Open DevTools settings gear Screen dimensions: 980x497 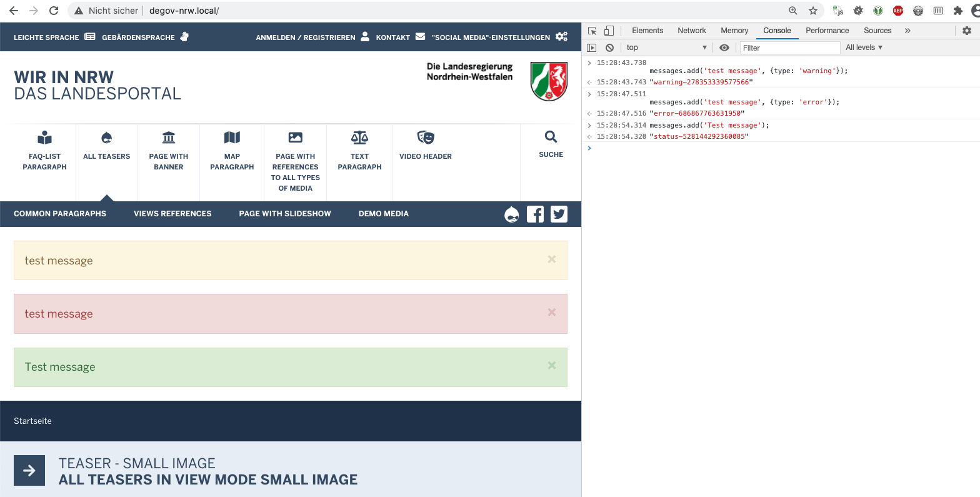(967, 31)
